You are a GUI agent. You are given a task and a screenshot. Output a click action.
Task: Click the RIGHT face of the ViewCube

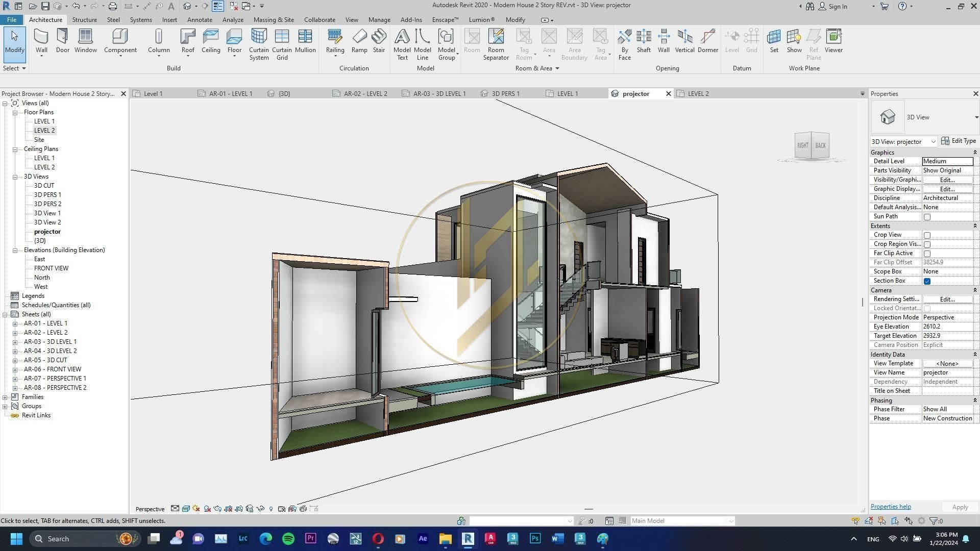[802, 146]
